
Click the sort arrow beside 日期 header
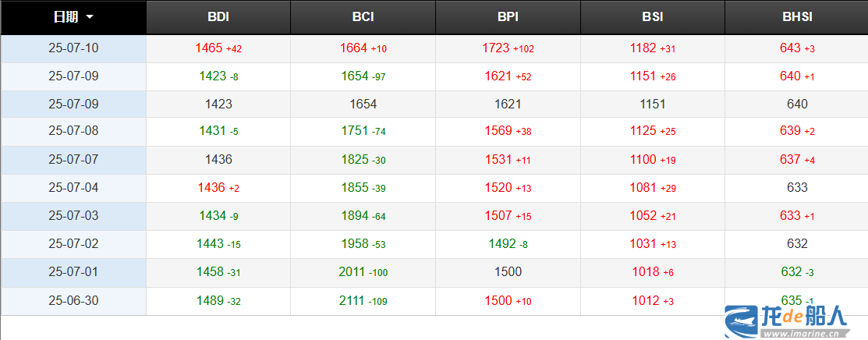coord(90,17)
